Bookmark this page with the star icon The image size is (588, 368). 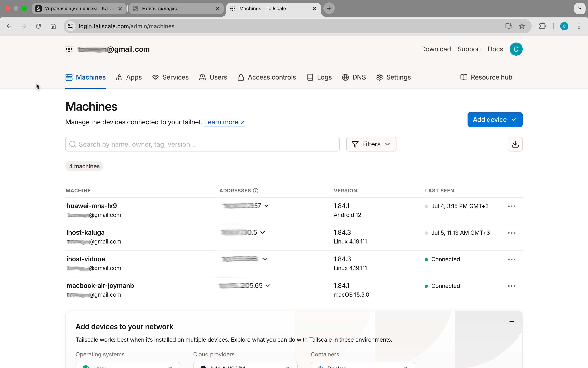tap(522, 26)
